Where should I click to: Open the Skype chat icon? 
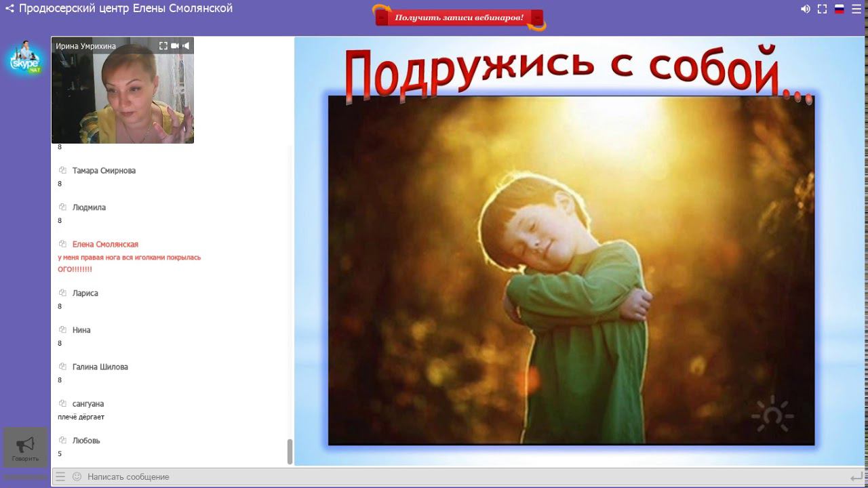[x=26, y=58]
